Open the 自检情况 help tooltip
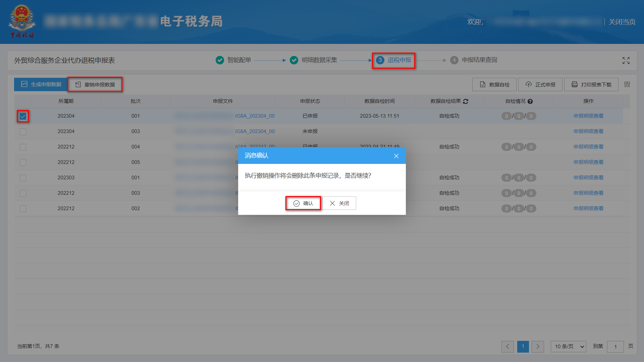The image size is (644, 362). point(530,101)
